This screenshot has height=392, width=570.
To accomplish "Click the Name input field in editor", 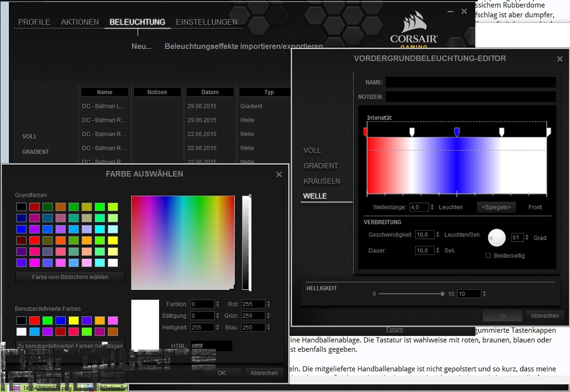I will tap(471, 82).
